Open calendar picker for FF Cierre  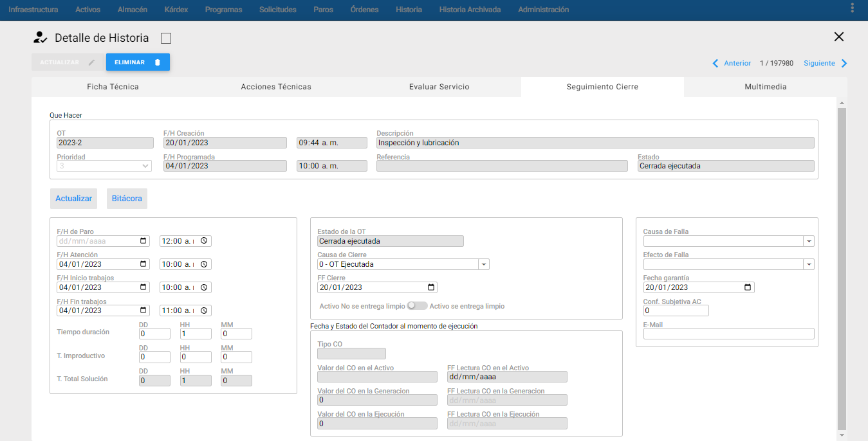pos(431,287)
